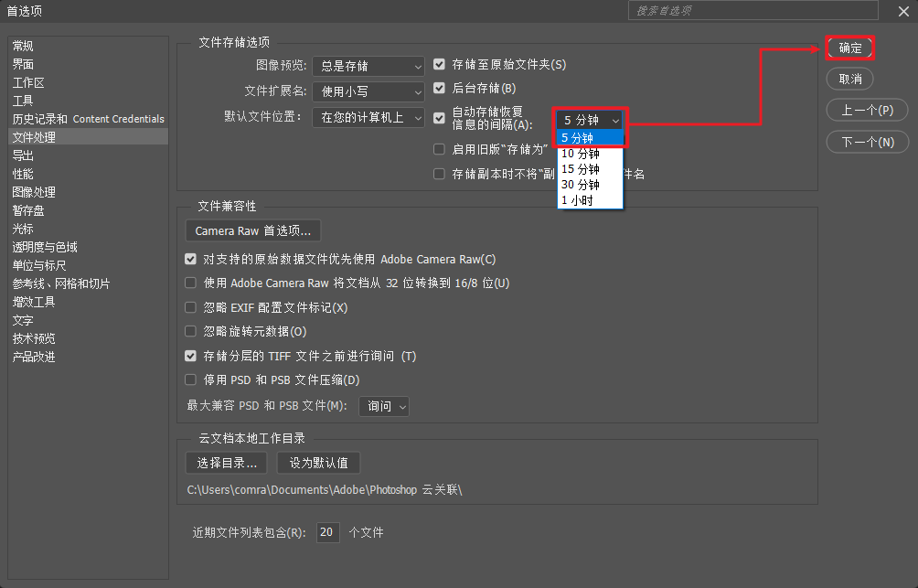
Task: Select 历史记录和 Content Credentials category
Action: click(x=89, y=119)
